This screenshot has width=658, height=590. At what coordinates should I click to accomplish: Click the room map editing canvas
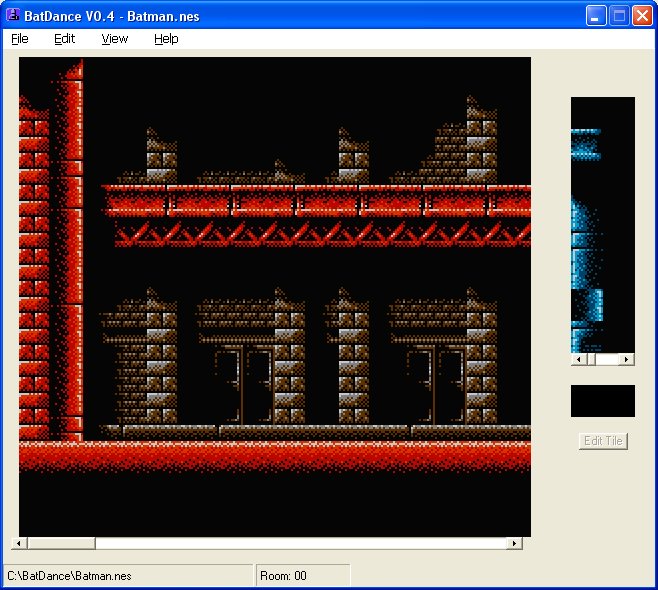pos(275,297)
